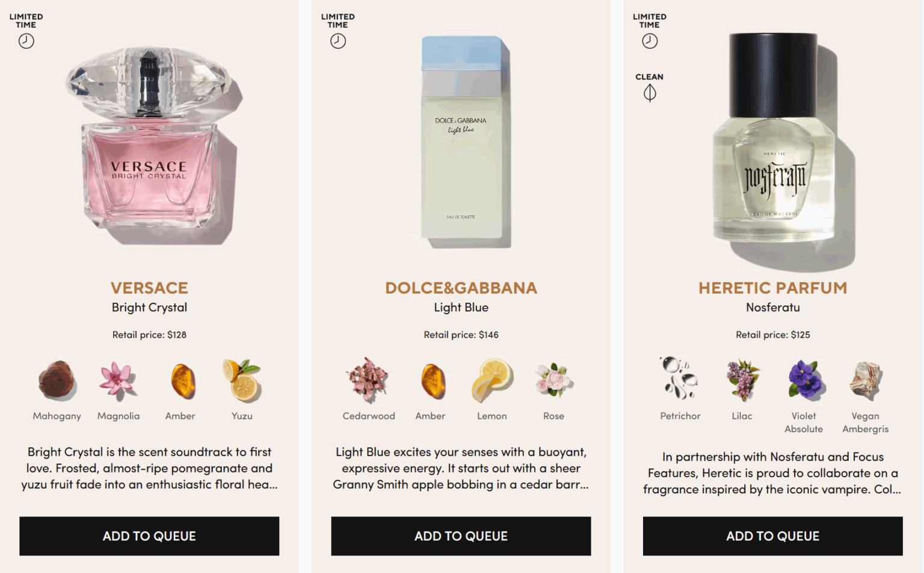Open the Versace Bright Crystal bottle image
The image size is (924, 573).
pos(150,146)
